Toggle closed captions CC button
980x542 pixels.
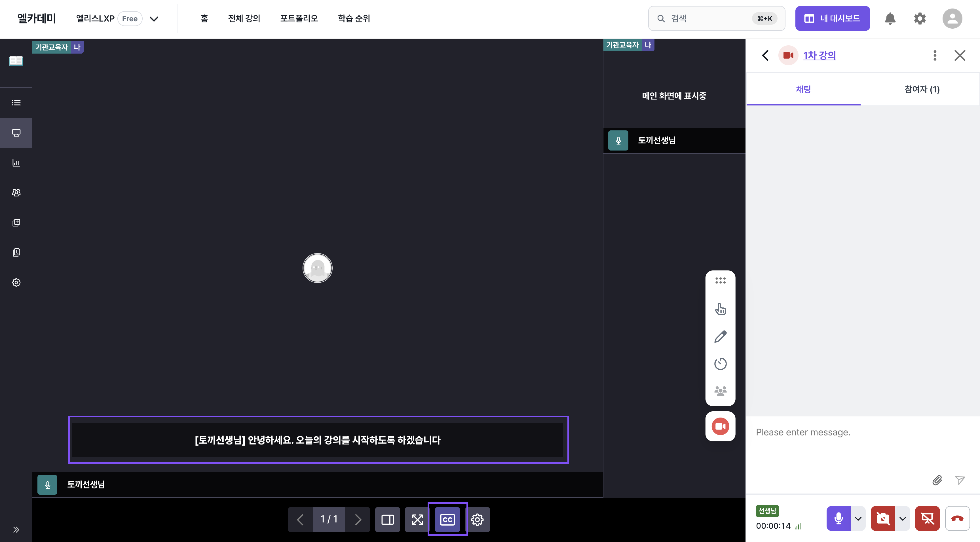coord(447,519)
